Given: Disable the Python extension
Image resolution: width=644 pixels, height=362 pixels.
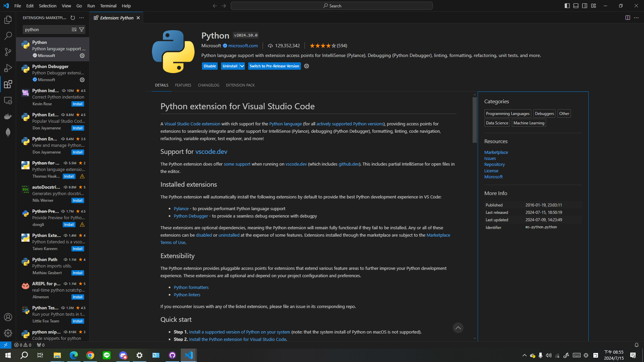Looking at the screenshot, I should point(210,66).
